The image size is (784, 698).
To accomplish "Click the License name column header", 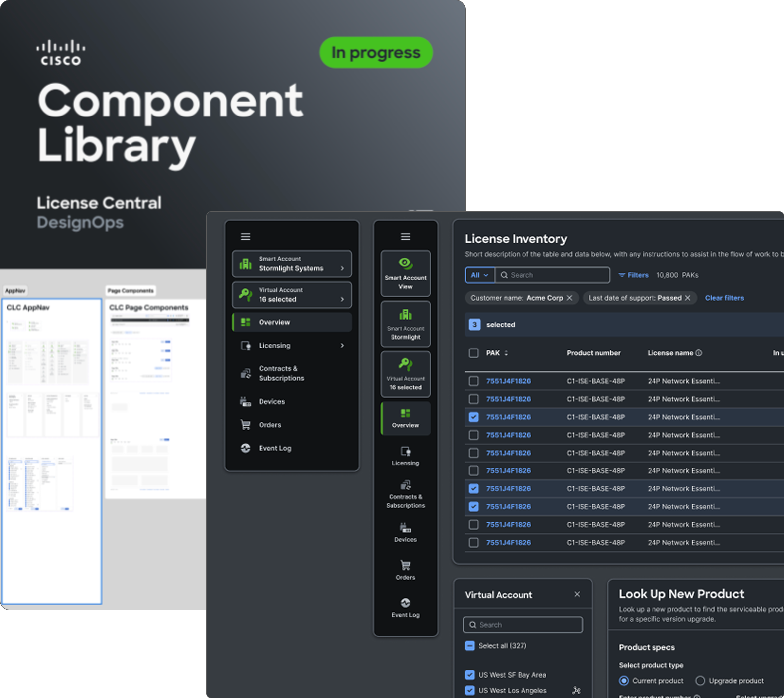I will pos(670,353).
